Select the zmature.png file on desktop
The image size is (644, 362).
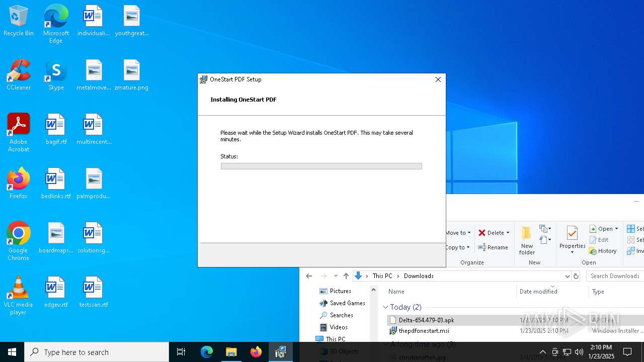pos(131,75)
